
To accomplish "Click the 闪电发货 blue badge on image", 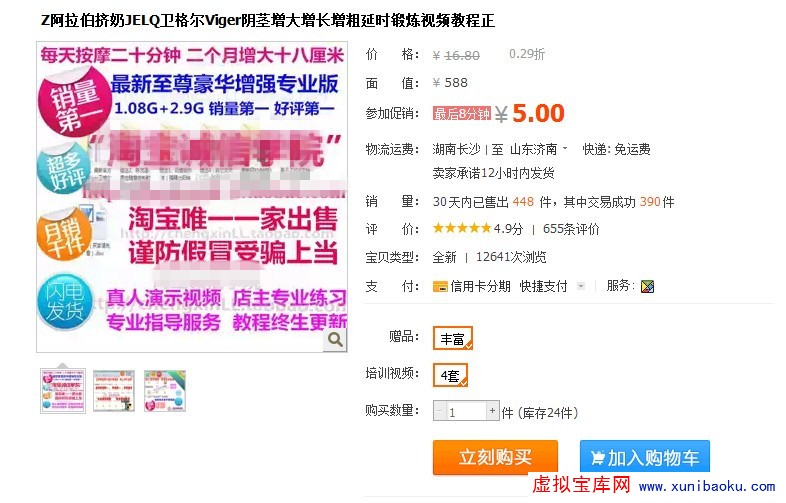I will tap(65, 301).
